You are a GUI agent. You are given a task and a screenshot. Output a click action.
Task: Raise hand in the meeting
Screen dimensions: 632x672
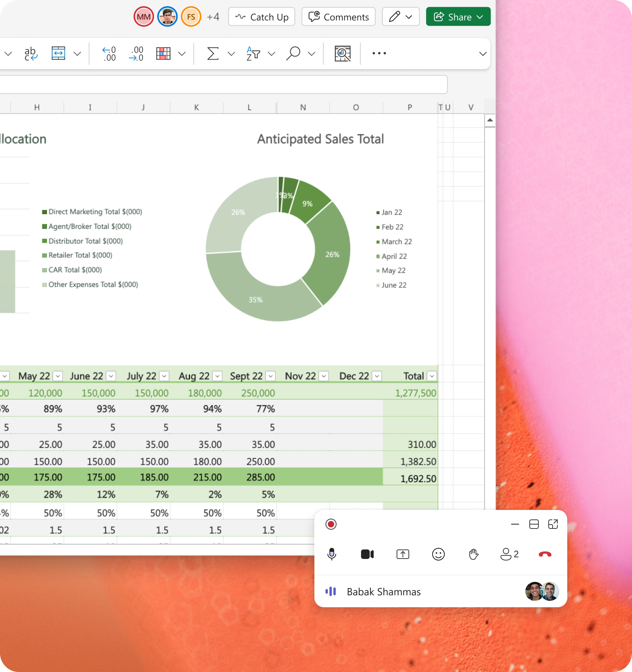pyautogui.click(x=474, y=554)
